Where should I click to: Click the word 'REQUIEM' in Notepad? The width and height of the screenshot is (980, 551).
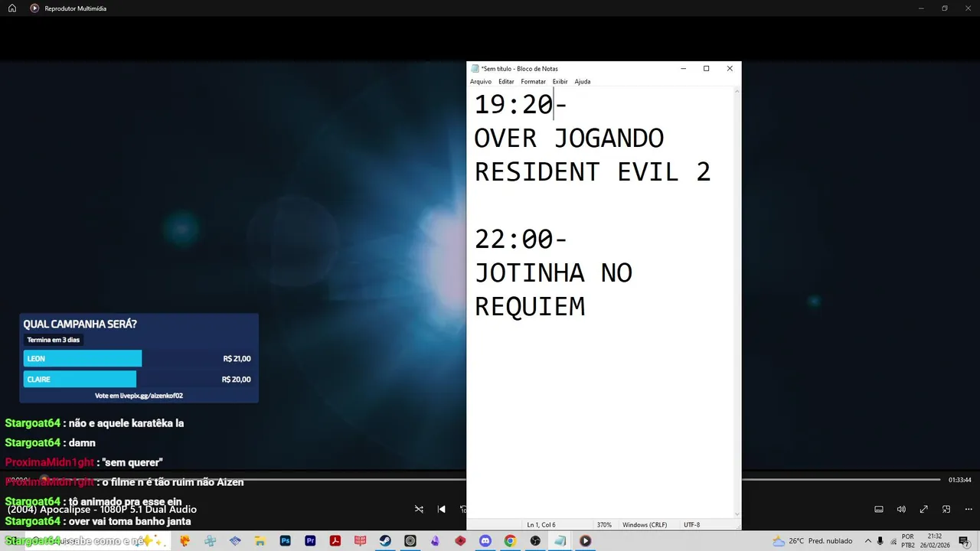[x=530, y=307]
